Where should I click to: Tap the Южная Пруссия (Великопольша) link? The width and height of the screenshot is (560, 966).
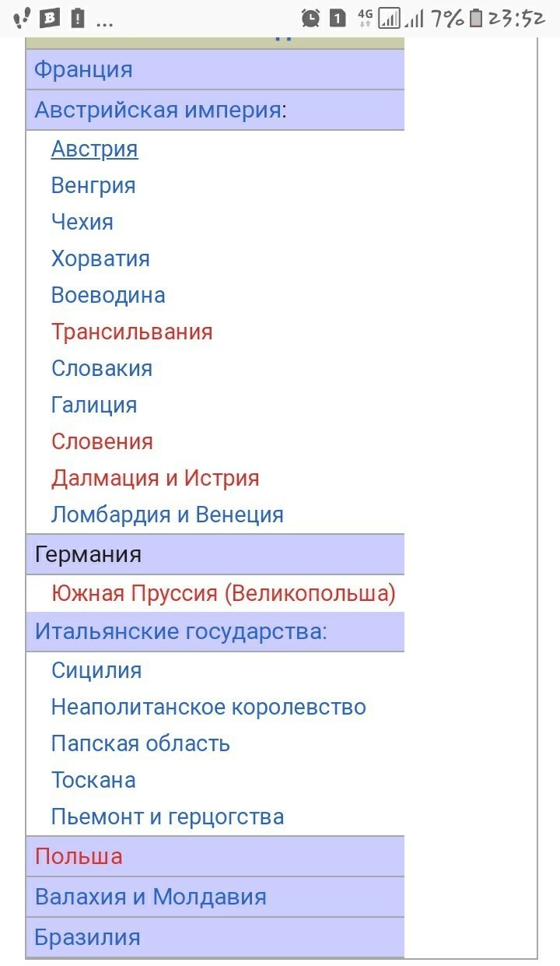223,594
